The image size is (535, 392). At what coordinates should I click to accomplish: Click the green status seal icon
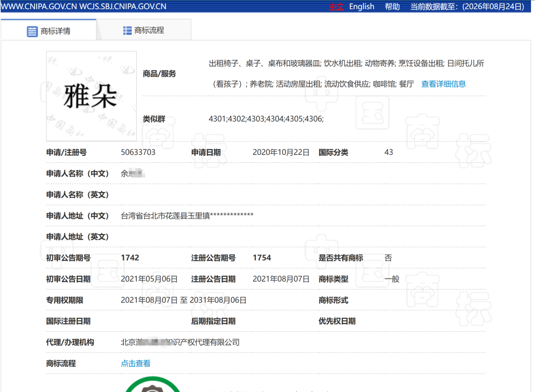coord(153,385)
